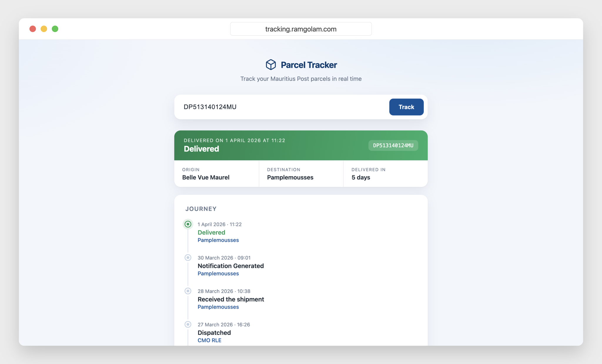Viewport: 602px width, 364px height.
Task: Click Pamplemousses under Notification Generated
Action: 218,274
